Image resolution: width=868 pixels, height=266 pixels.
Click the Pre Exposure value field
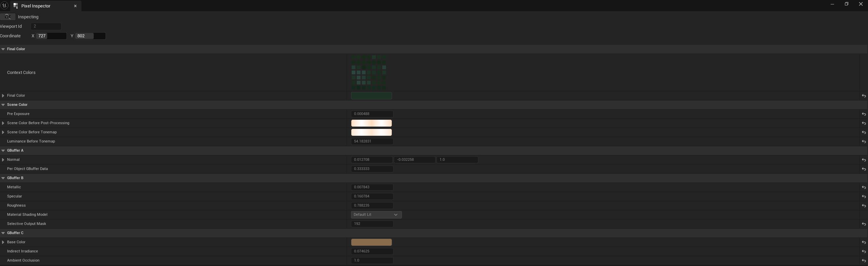pyautogui.click(x=372, y=114)
